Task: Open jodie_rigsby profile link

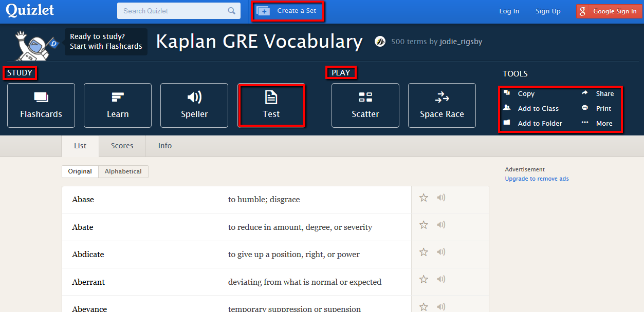Action: (x=461, y=42)
